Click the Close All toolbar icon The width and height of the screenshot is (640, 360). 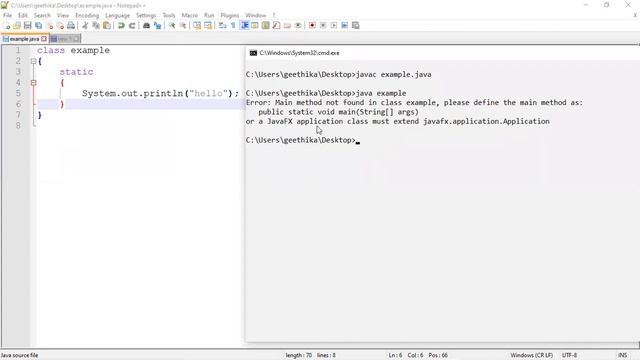60,25
